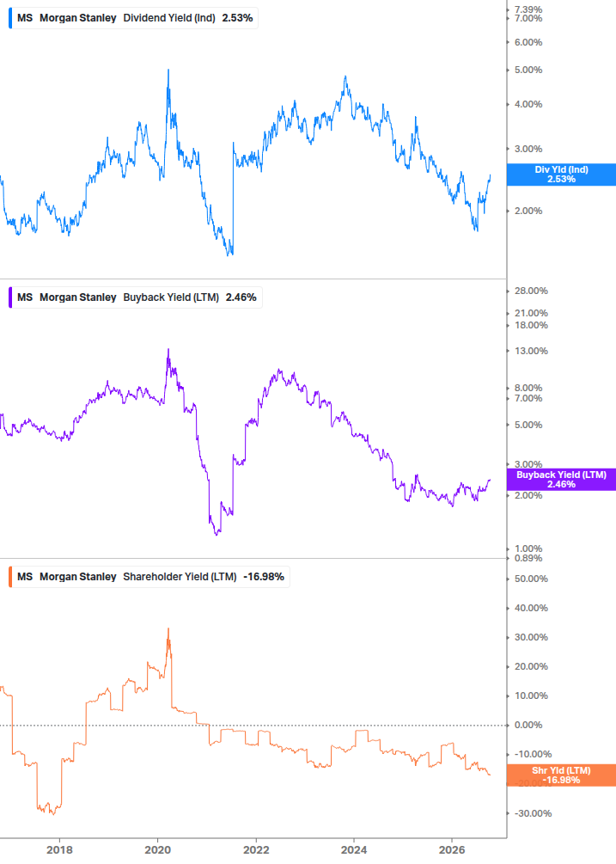Select the orange Shr Yld (LTM) -16.98% axis tag

pos(562,775)
